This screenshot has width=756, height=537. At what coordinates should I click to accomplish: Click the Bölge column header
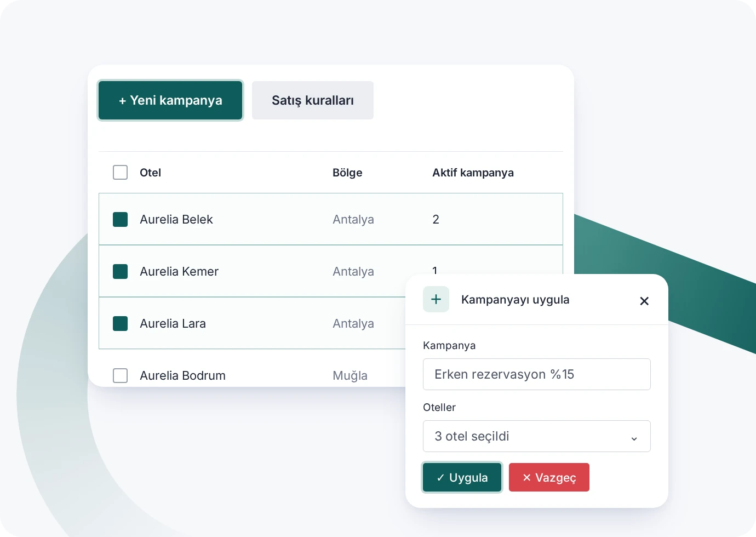pyautogui.click(x=347, y=173)
